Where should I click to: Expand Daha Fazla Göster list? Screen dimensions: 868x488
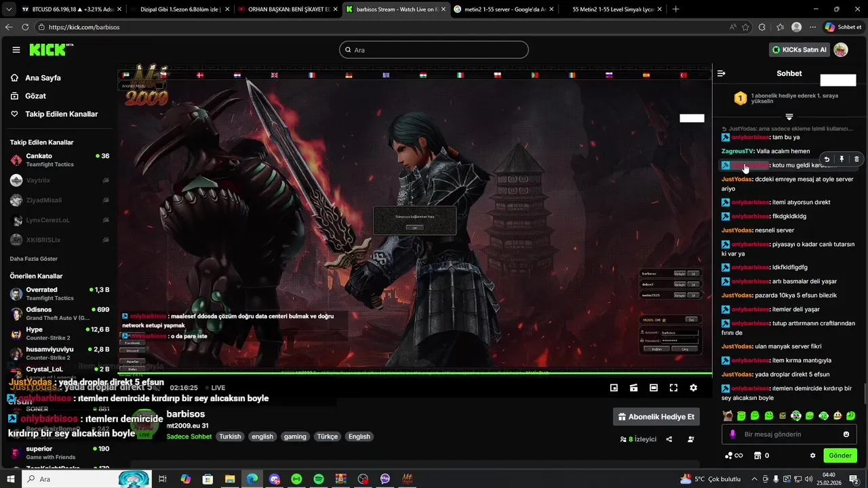coord(33,259)
